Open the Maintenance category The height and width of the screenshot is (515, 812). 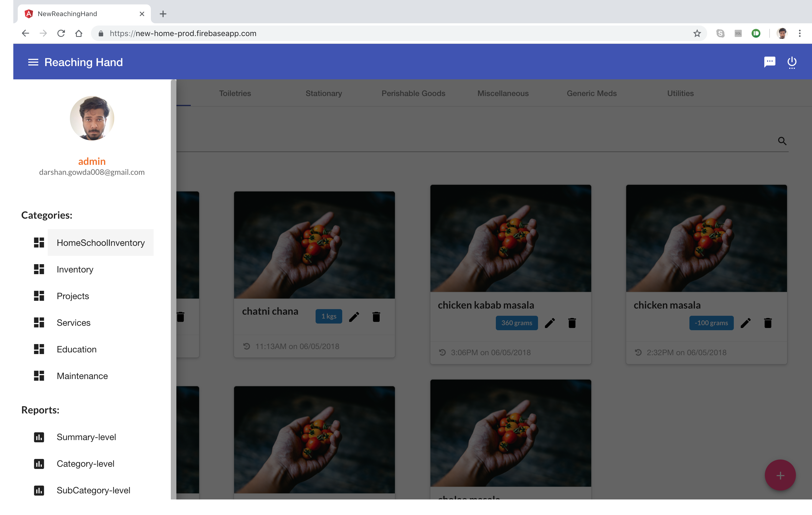pyautogui.click(x=82, y=376)
